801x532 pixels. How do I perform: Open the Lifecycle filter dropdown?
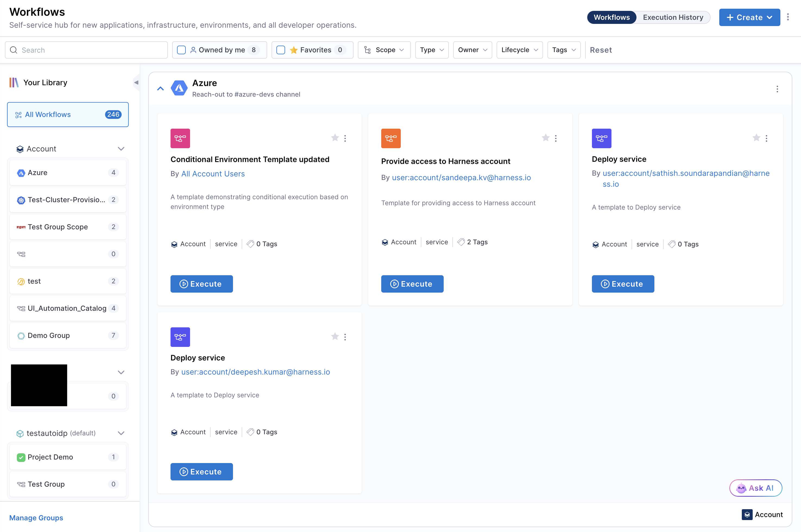519,50
